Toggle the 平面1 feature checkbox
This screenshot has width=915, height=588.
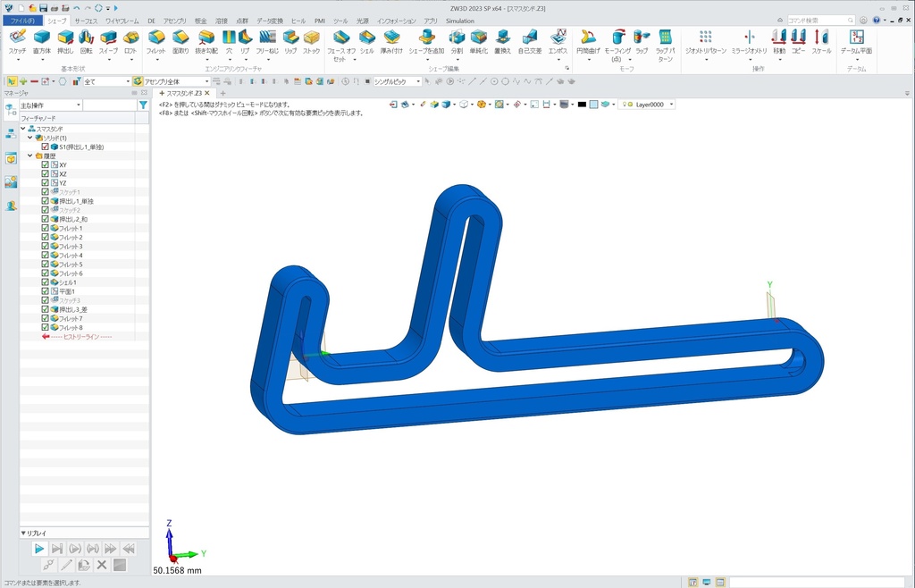45,291
